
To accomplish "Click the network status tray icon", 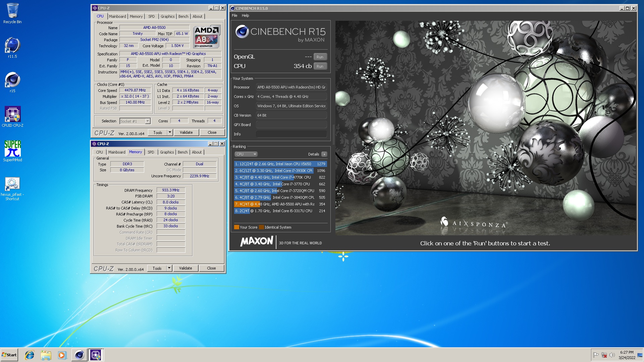I will 604,355.
